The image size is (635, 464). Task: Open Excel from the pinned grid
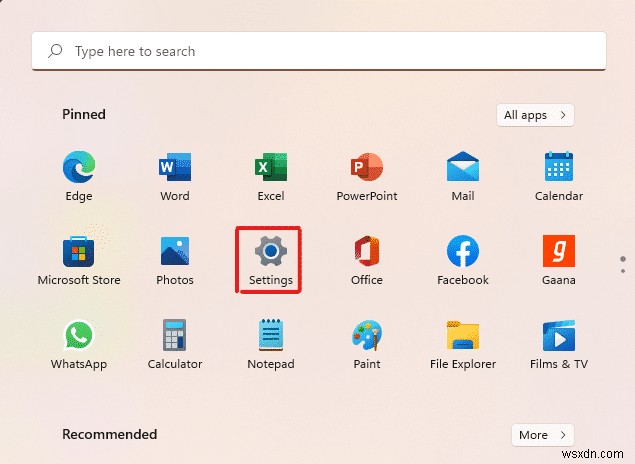click(x=271, y=176)
